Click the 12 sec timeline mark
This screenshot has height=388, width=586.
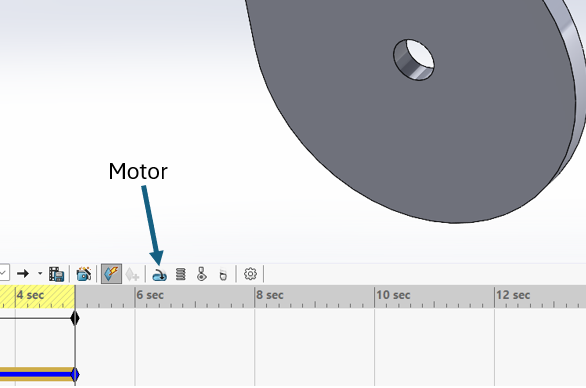pos(513,295)
